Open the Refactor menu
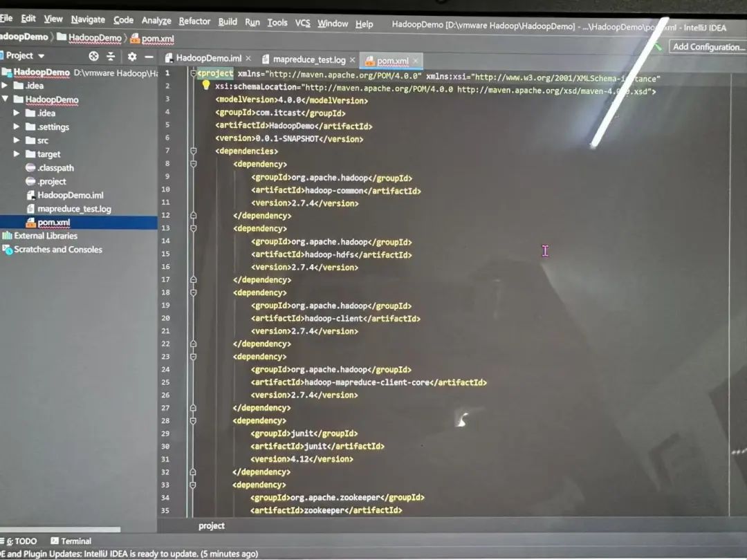 tap(194, 21)
